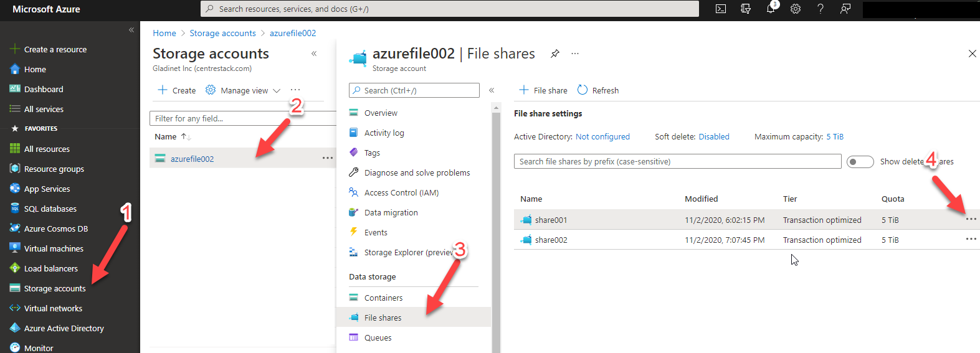This screenshot has height=353, width=980.
Task: Open the Manage view dropdown
Action: click(x=243, y=90)
